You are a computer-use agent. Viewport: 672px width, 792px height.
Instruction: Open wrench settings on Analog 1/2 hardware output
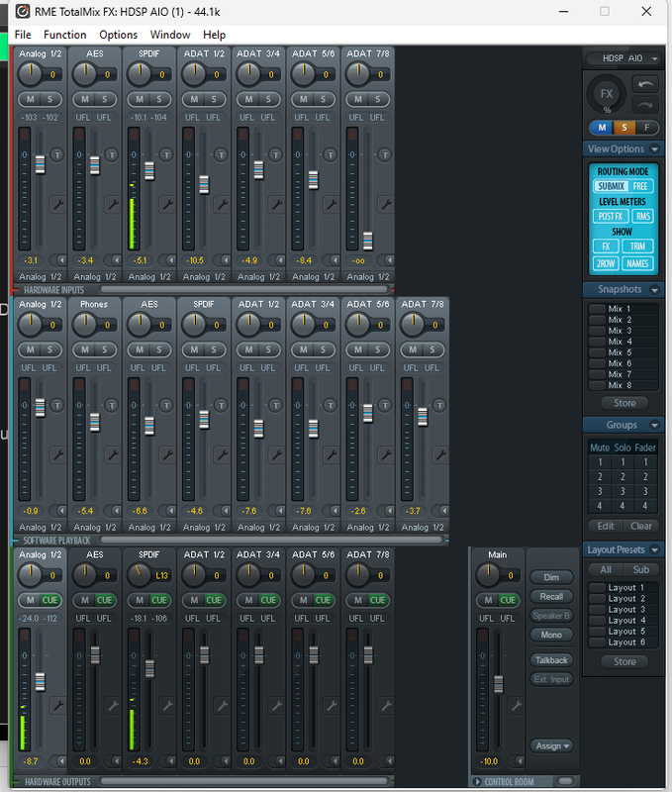pyautogui.click(x=58, y=706)
